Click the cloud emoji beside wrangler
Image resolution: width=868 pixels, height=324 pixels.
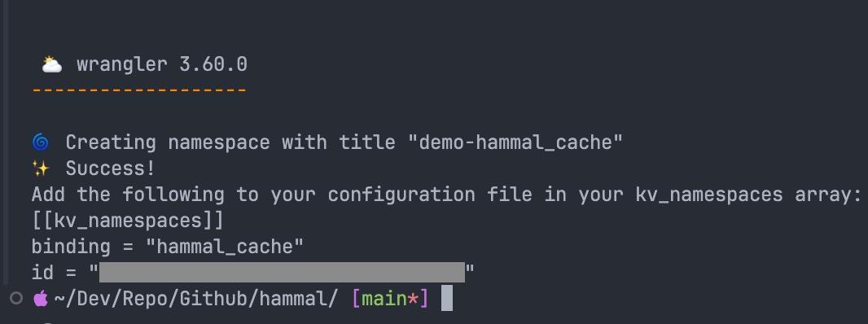[x=51, y=65]
